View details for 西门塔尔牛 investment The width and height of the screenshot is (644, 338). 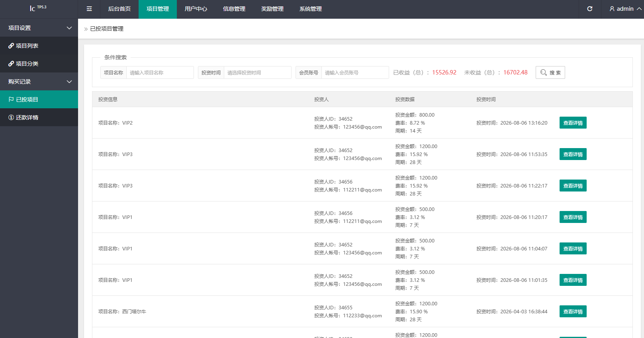click(x=573, y=311)
